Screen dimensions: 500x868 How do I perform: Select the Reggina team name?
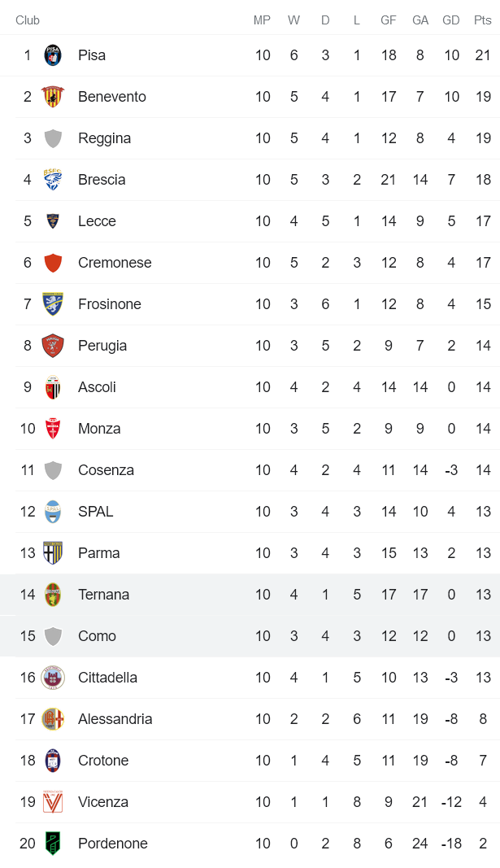click(x=104, y=138)
